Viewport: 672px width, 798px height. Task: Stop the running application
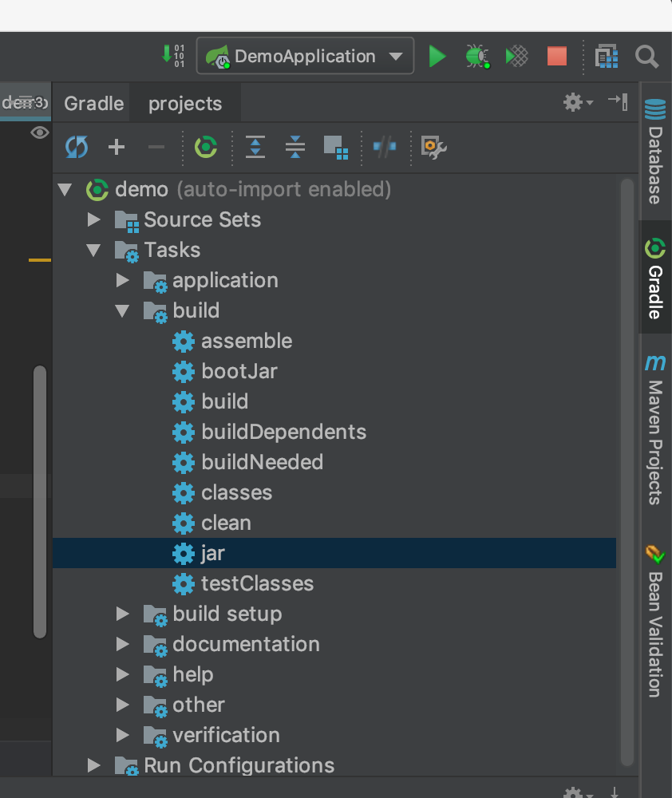click(x=556, y=56)
